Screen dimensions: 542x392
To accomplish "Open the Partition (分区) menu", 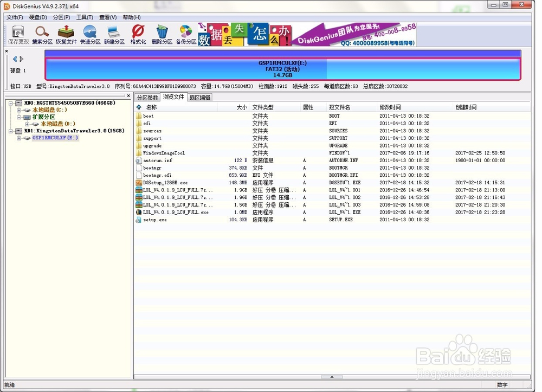I will click(62, 17).
